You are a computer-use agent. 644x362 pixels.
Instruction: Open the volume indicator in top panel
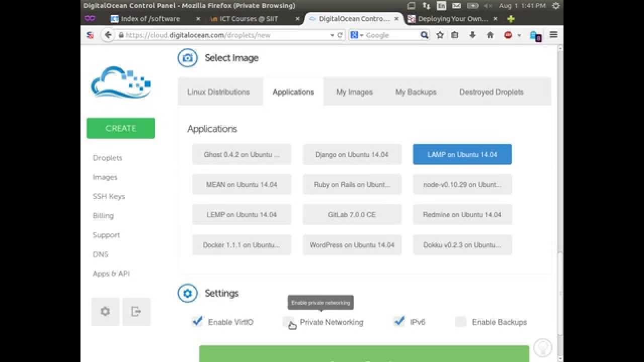pos(488,6)
